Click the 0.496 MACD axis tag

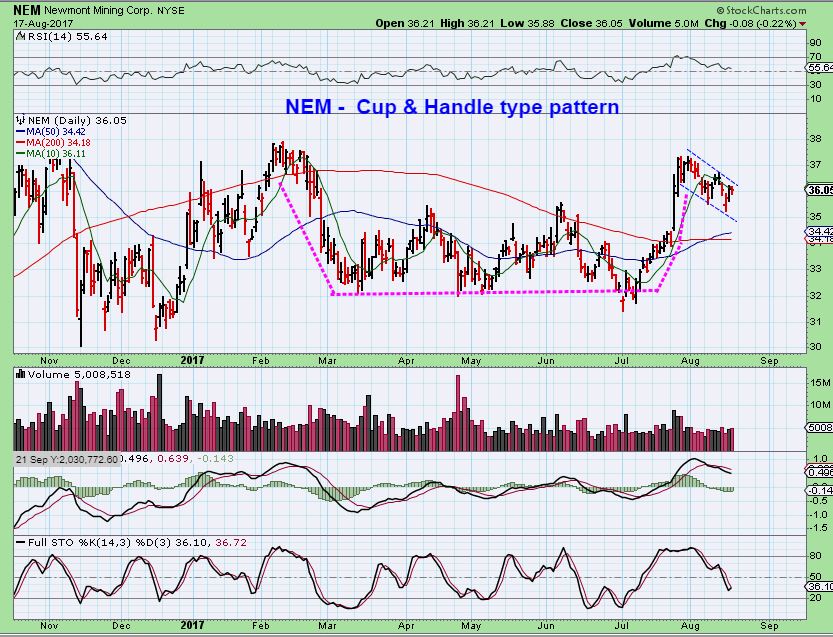(x=820, y=472)
